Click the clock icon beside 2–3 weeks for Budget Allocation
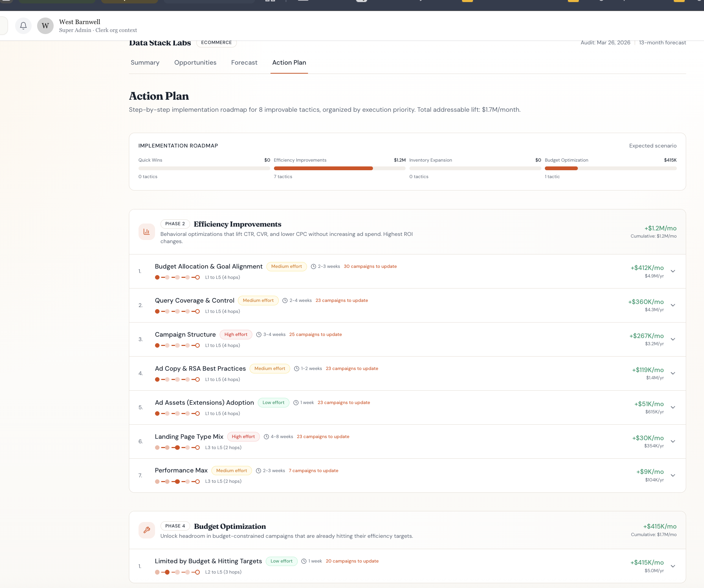Viewport: 704px width, 588px height. [x=313, y=266]
